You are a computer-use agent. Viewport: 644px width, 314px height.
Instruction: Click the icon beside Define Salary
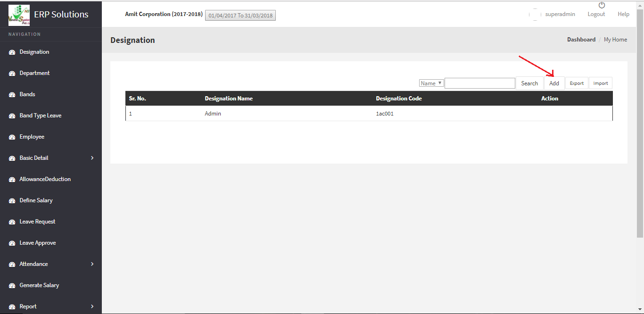pos(12,201)
